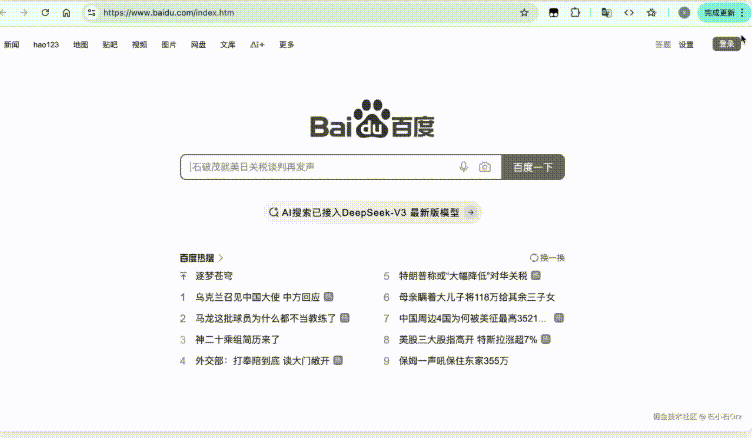Click the Baidu logo
The image size is (752, 438).
pos(372,119)
